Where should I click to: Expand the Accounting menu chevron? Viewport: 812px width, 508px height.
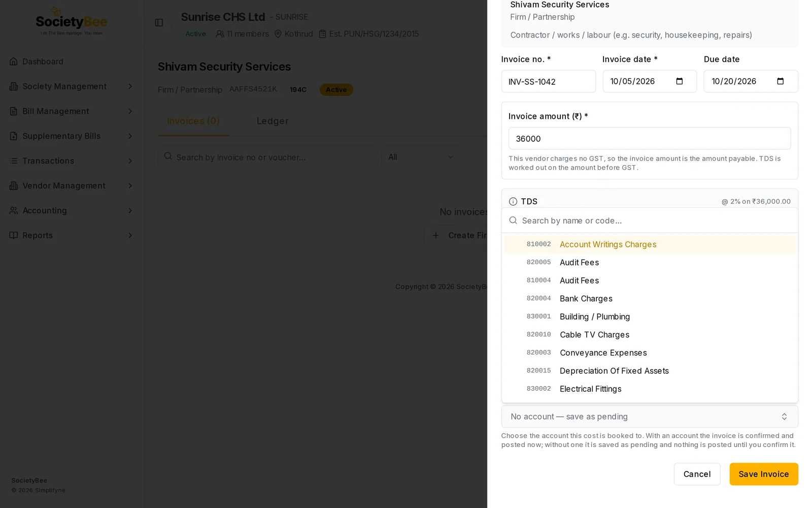pos(130,211)
